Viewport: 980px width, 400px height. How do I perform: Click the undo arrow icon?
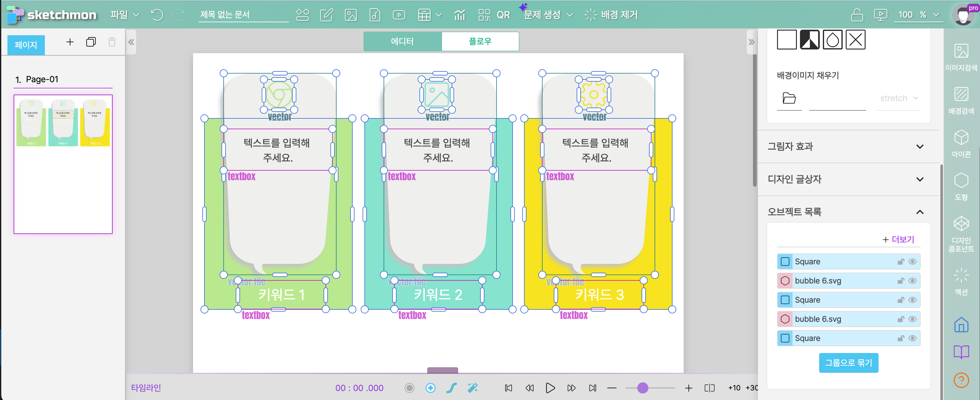[157, 15]
